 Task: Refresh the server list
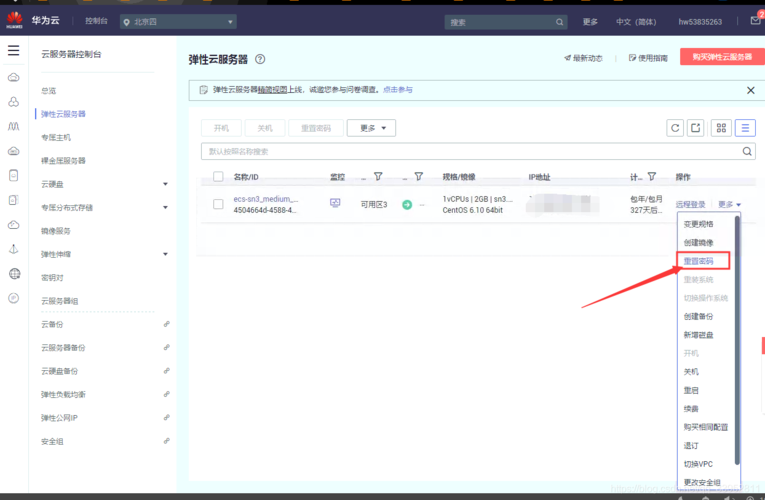click(x=675, y=128)
